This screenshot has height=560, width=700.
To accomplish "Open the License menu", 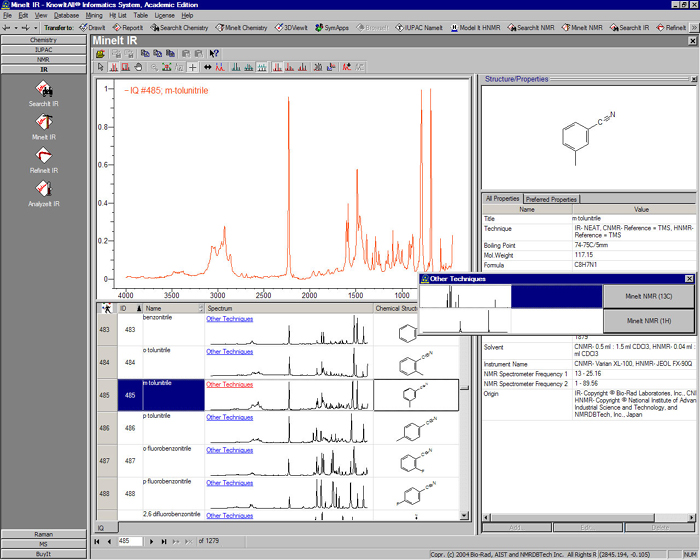I will pyautogui.click(x=164, y=15).
